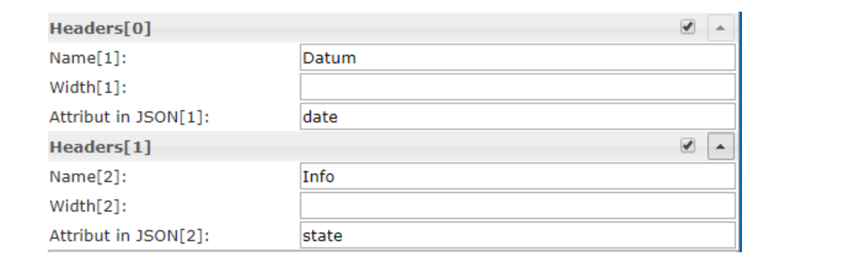Focus the Name[1] field containing Datum
Screen dimensions: 868x267
pos(518,58)
